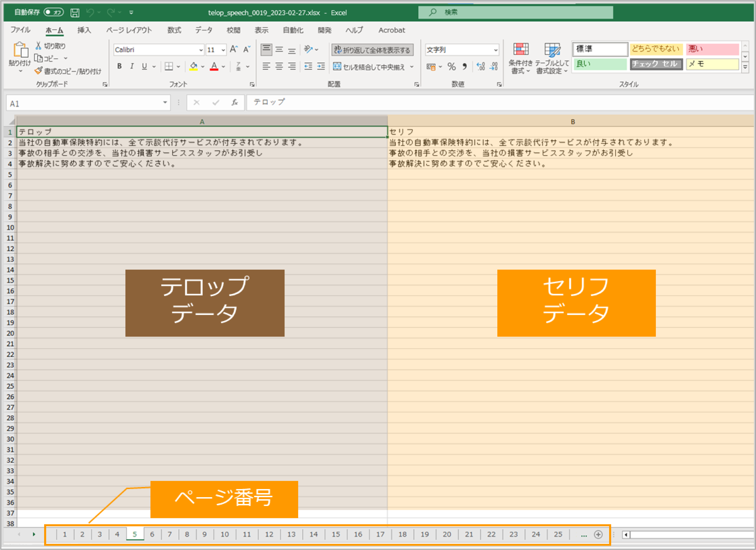Viewport: 756px width, 550px height.
Task: Apply the 悪い pink cell style
Action: [713, 49]
